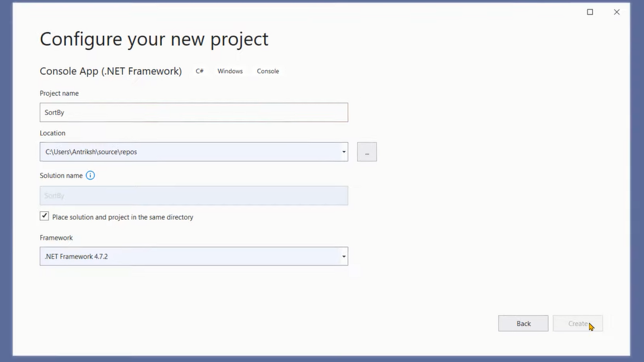Screen dimensions: 644x362
Task: Click the Windows platform tag
Action: [230, 71]
